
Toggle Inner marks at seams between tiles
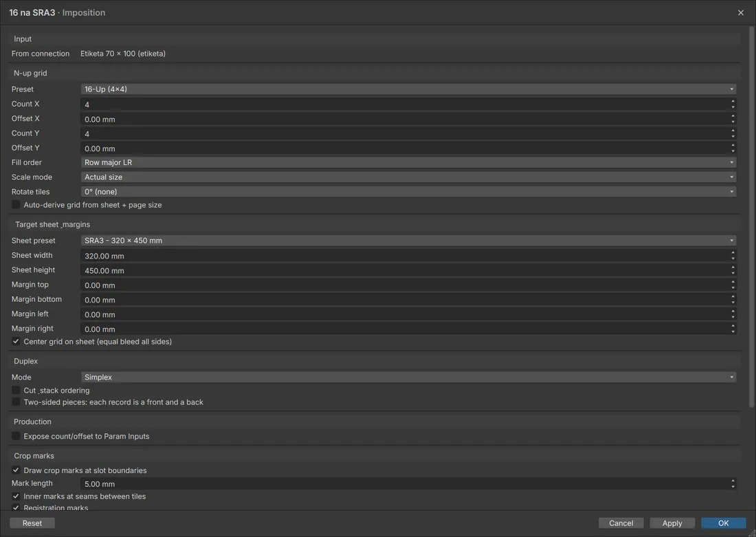click(16, 496)
